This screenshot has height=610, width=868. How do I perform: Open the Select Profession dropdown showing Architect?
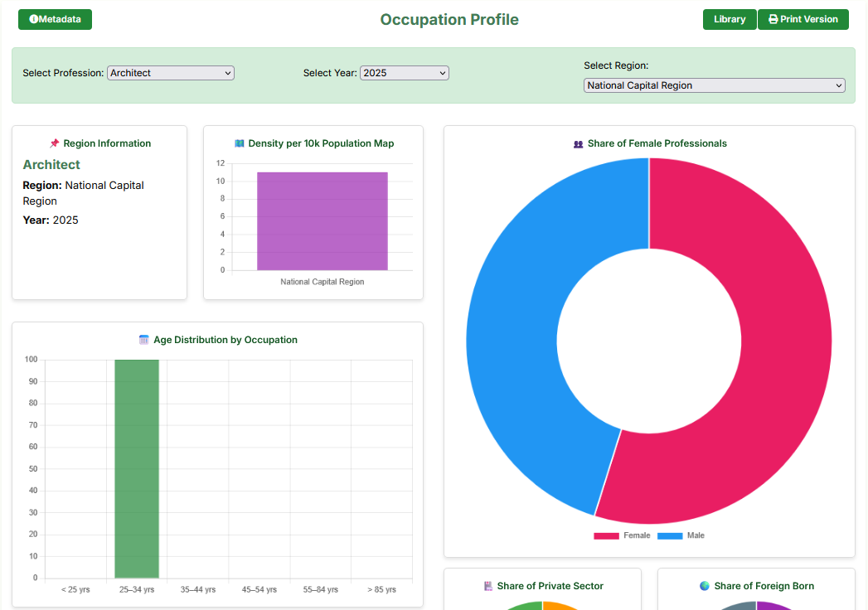pos(171,73)
